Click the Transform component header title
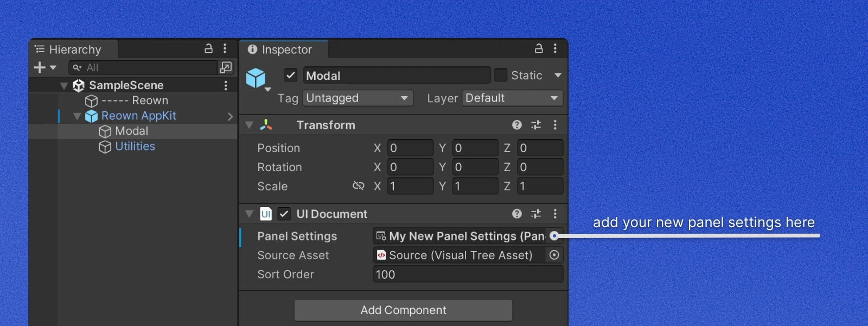Screen dimensions: 868x326 (326, 125)
